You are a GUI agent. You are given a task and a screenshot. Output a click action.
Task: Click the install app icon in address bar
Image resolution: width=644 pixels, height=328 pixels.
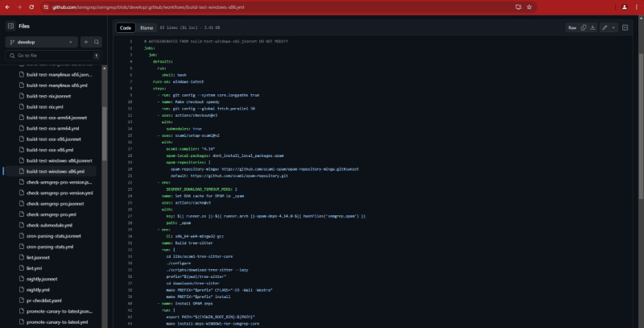[518, 7]
